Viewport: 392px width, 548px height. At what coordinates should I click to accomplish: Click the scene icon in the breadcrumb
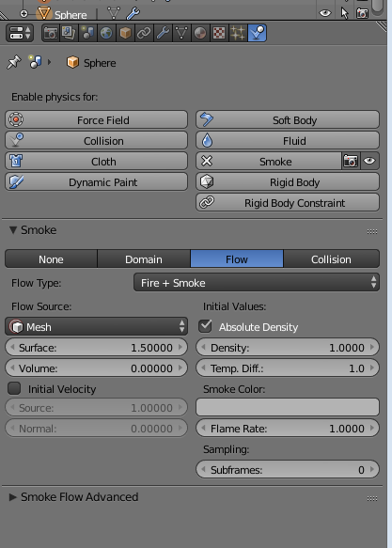(x=35, y=62)
